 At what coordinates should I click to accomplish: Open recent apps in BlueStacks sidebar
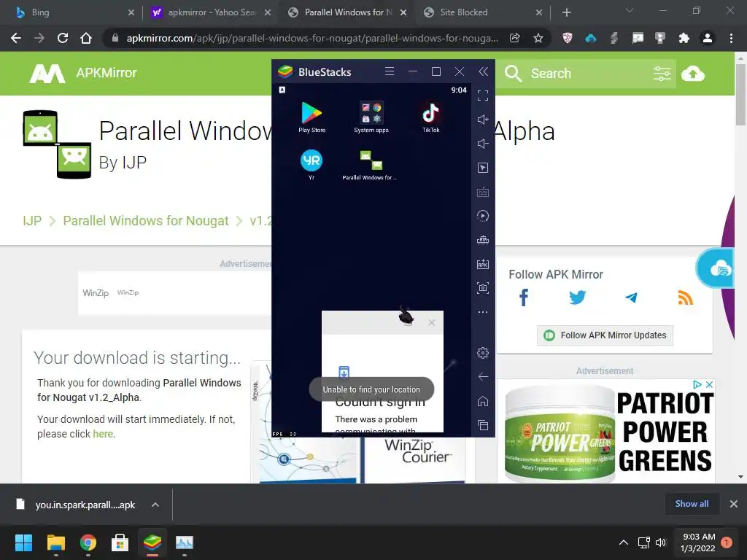click(483, 425)
